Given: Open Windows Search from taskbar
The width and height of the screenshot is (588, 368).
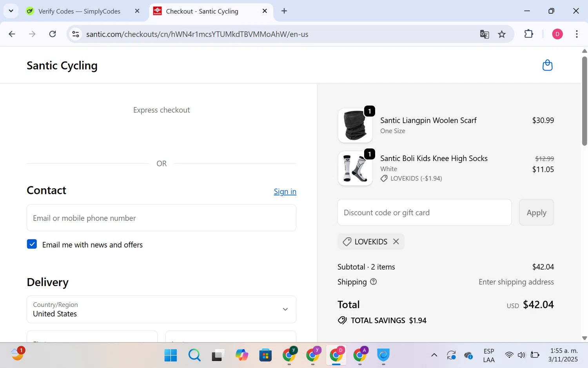Looking at the screenshot, I should pyautogui.click(x=194, y=355).
